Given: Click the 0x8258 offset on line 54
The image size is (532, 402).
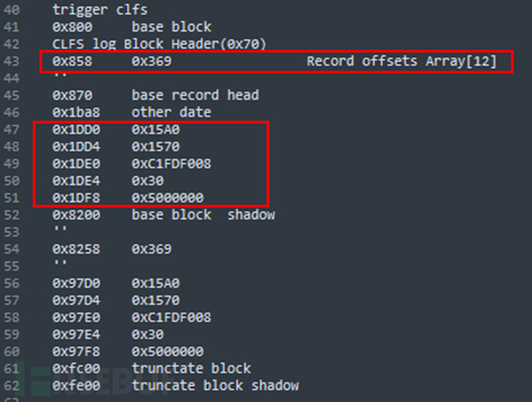Looking at the screenshot, I should 76,249.
